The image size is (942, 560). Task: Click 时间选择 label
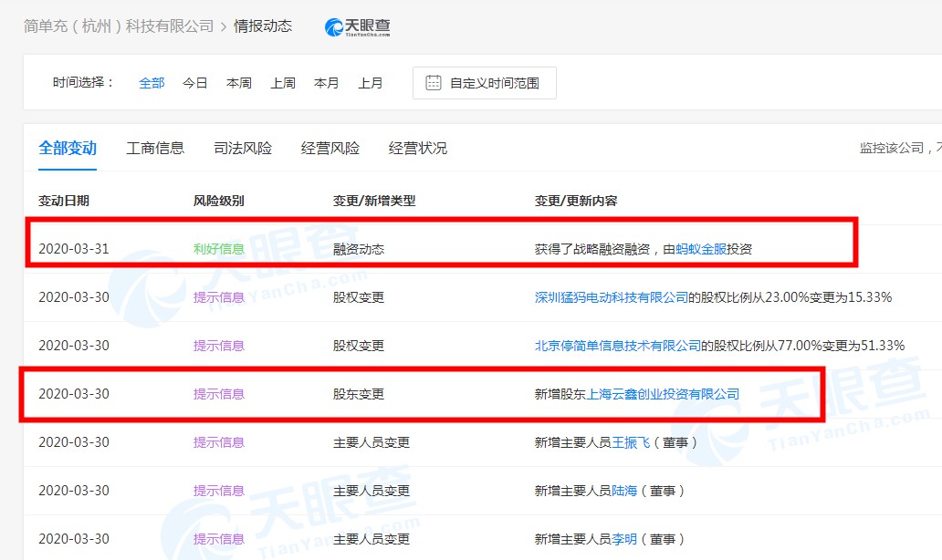click(x=83, y=82)
